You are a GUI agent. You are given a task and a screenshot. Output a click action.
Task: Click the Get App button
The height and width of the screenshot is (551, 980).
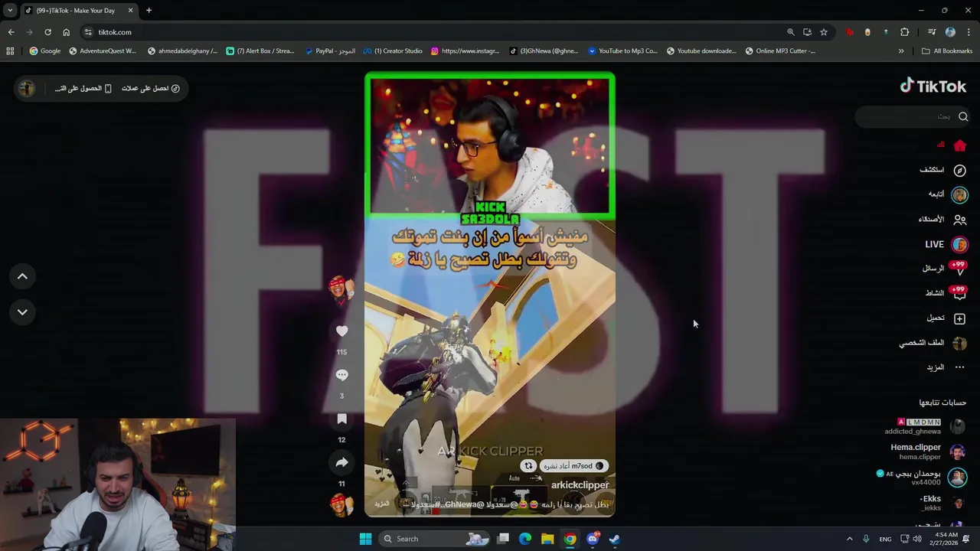[83, 89]
